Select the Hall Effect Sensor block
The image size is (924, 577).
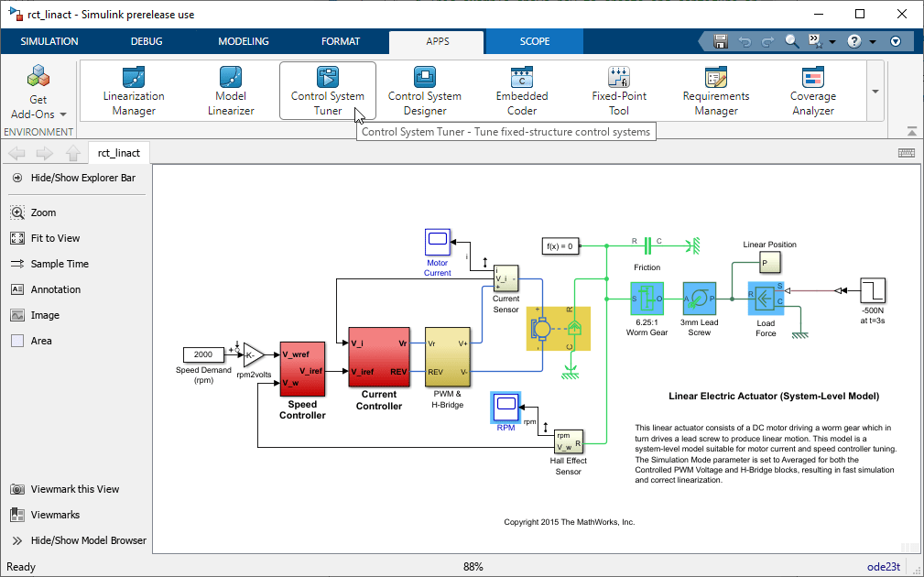pos(568,442)
